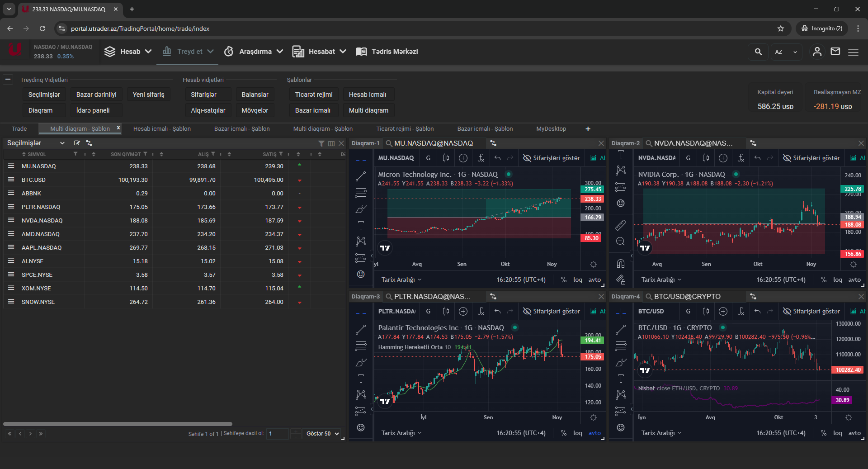
Task: Switch to the MyDesktop tab
Action: pos(551,129)
